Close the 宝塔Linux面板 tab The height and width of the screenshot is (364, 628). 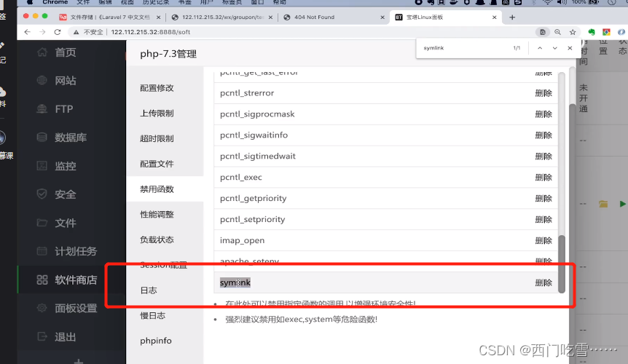[x=494, y=17]
